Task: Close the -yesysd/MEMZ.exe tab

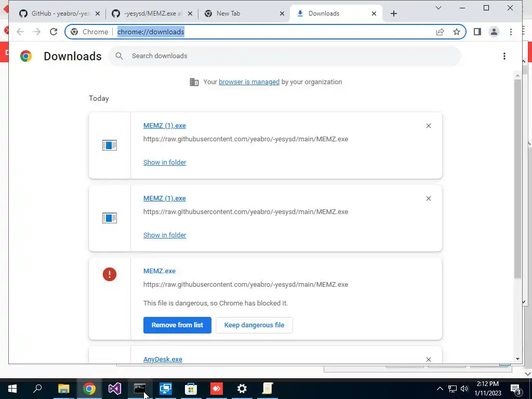Action: coord(190,14)
